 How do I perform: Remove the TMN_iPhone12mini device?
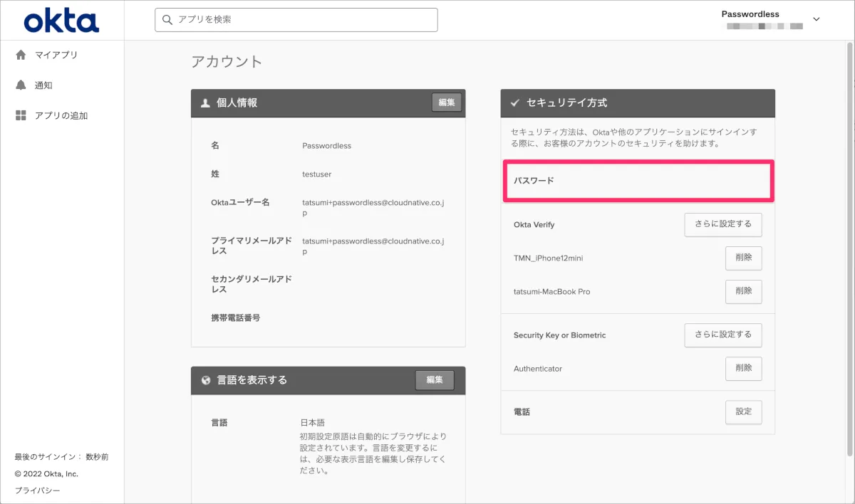[x=743, y=258]
